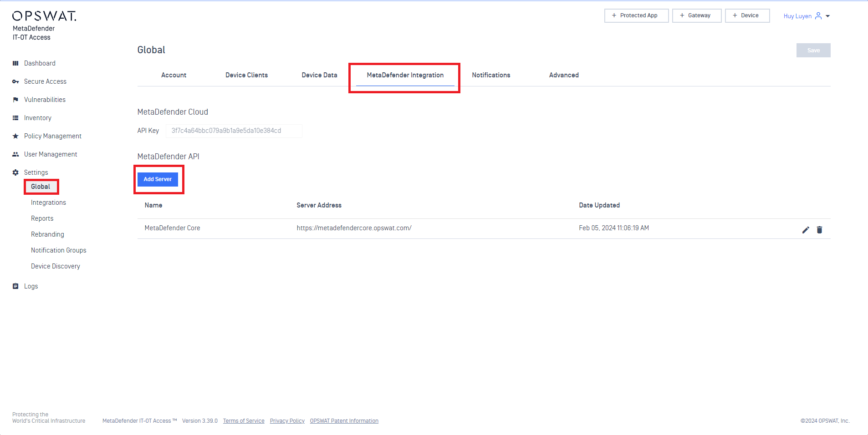Open Policy Management in the sidebar

click(x=52, y=136)
